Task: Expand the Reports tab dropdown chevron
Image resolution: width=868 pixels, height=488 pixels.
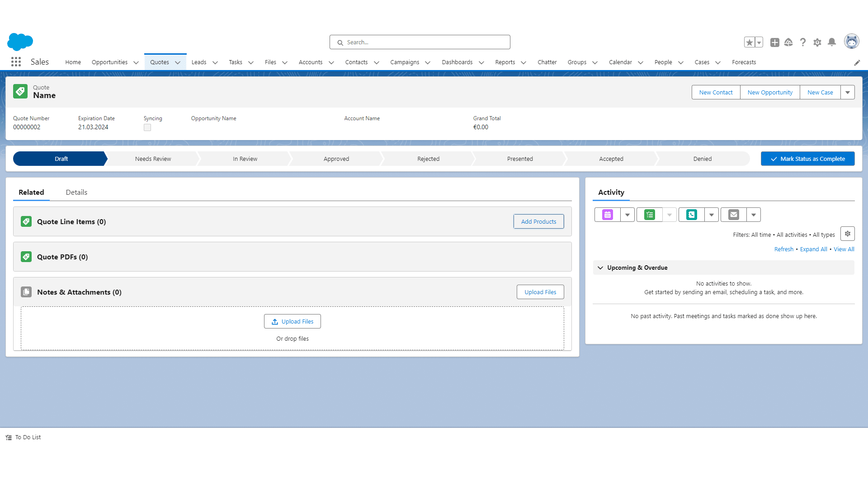Action: 524,62
